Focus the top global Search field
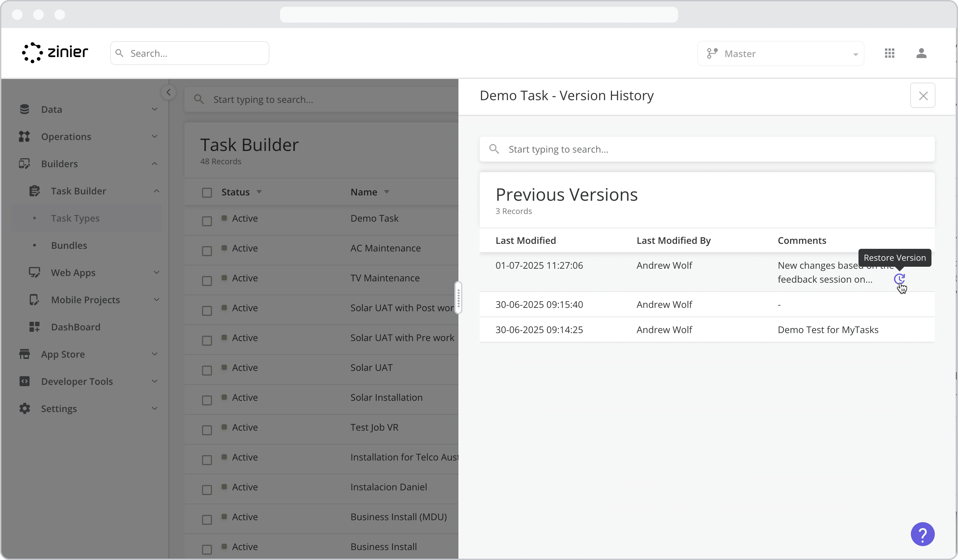The image size is (958, 560). pos(190,53)
